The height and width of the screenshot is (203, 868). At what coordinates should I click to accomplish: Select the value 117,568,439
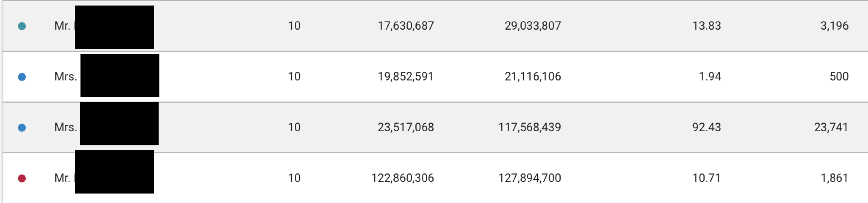pos(529,127)
